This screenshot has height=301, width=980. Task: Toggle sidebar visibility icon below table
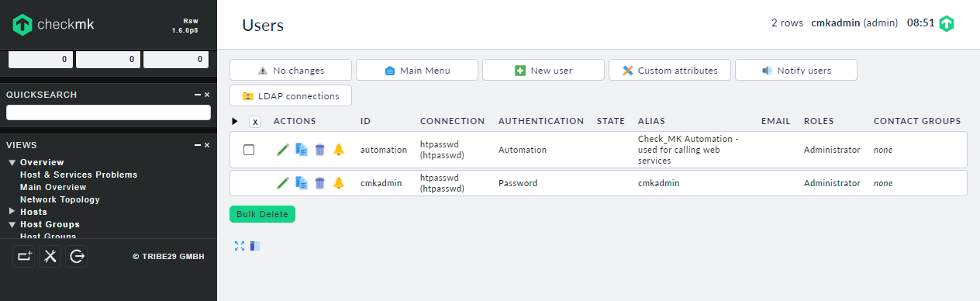pos(255,245)
